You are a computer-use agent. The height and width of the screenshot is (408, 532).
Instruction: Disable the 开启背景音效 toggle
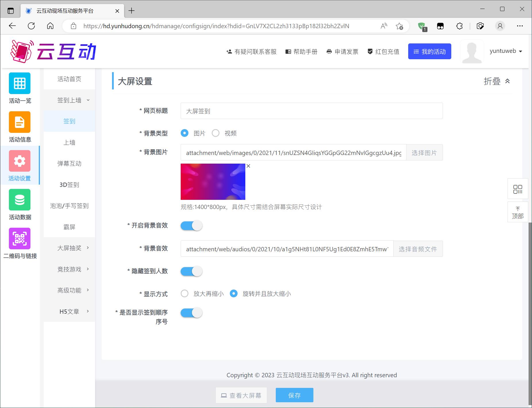coord(191,226)
